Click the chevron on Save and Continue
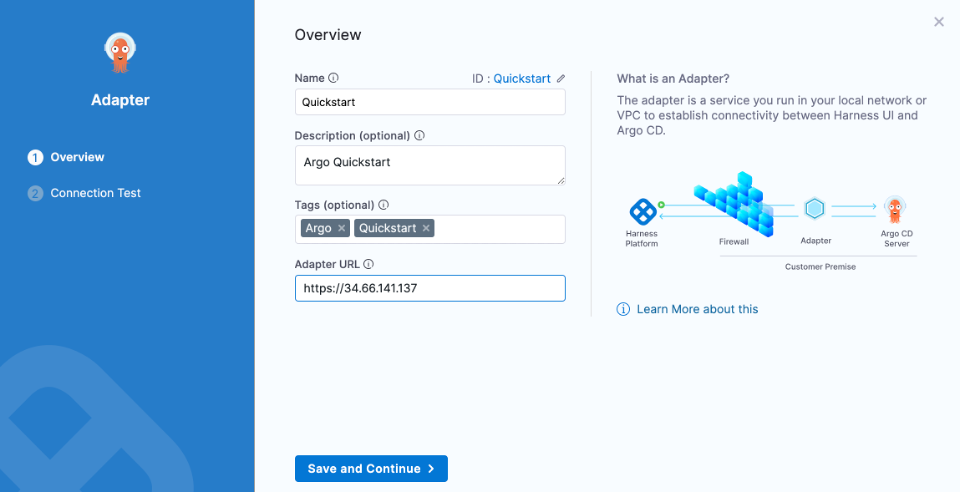Image resolution: width=960 pixels, height=492 pixels. [431, 469]
